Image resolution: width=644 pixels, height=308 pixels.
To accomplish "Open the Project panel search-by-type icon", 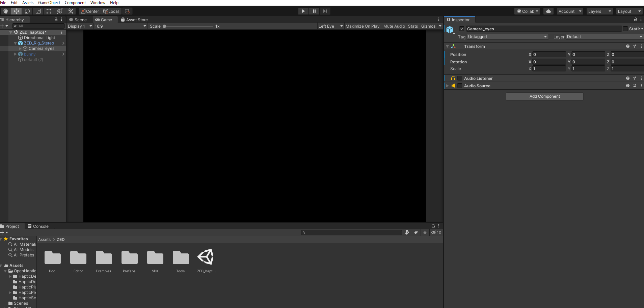I will (x=408, y=233).
